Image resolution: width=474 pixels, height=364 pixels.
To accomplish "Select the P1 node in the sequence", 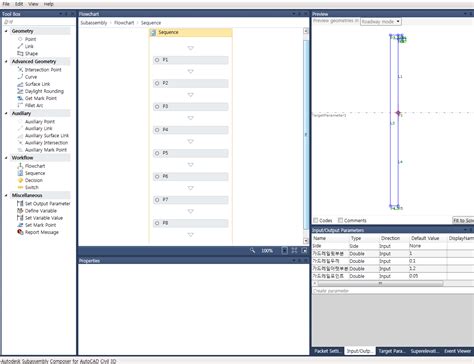I will click(191, 60).
